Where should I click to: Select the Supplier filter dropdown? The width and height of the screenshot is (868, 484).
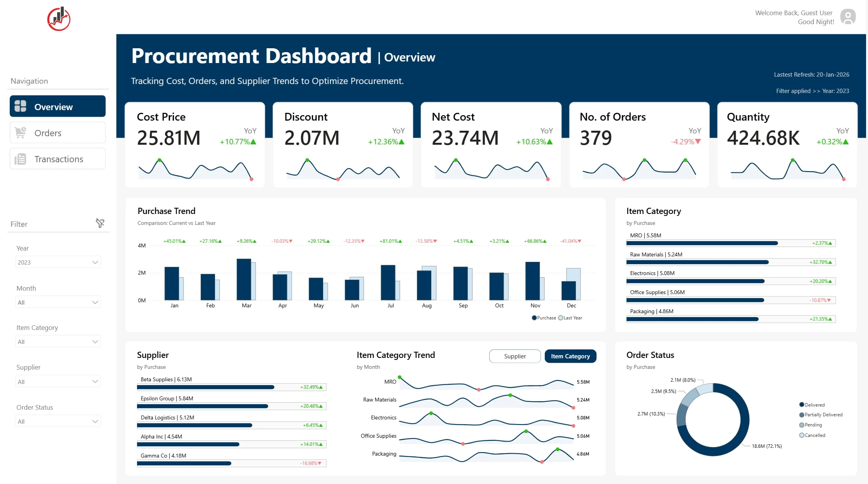(58, 382)
